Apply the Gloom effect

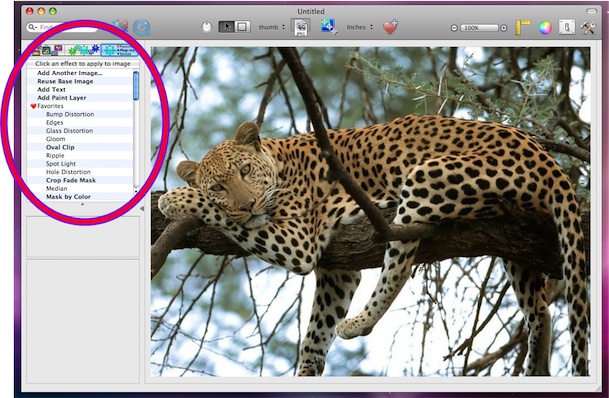click(x=56, y=139)
